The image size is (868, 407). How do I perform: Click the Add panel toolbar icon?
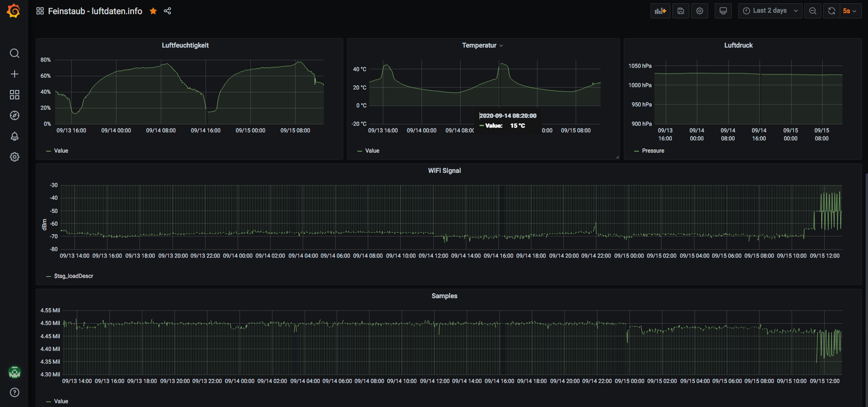coord(660,11)
